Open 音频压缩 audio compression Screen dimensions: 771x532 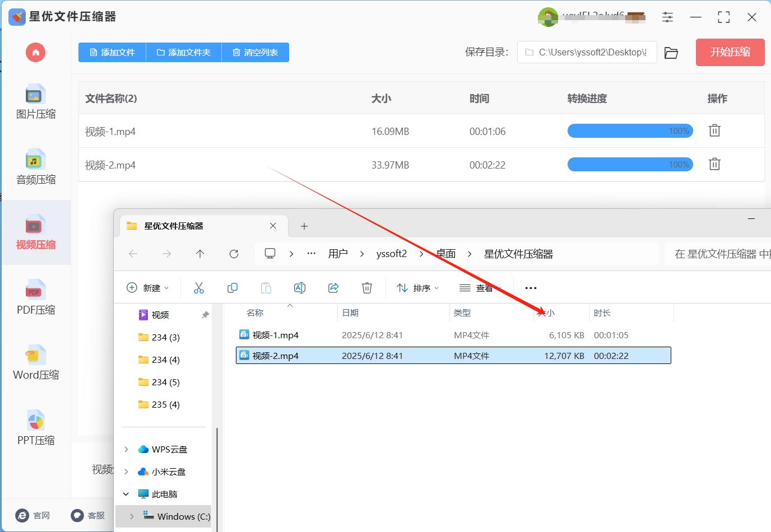coord(36,167)
